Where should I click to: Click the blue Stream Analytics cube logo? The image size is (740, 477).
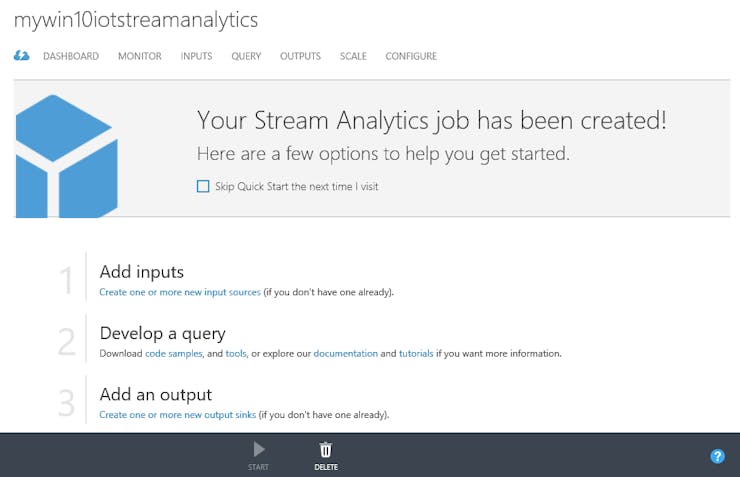67,156
